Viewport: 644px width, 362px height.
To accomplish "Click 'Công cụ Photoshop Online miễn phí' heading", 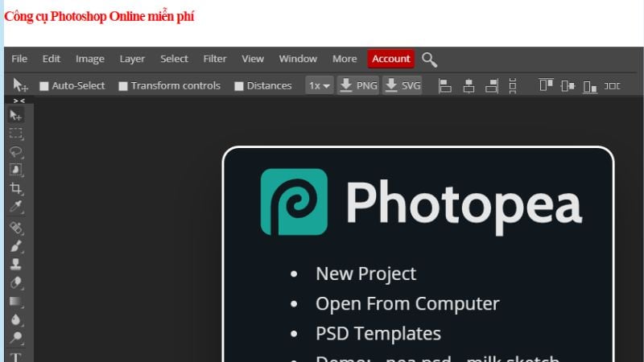I will pos(99,16).
